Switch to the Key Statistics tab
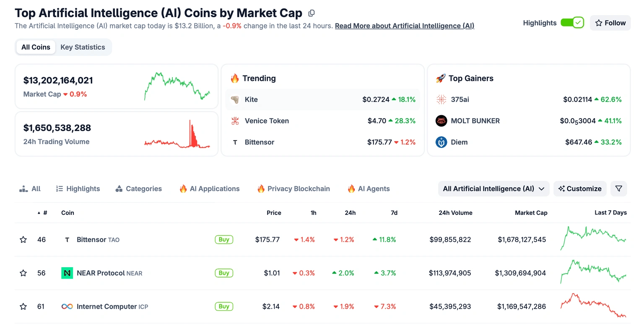The width and height of the screenshot is (644, 325). pos(83,47)
